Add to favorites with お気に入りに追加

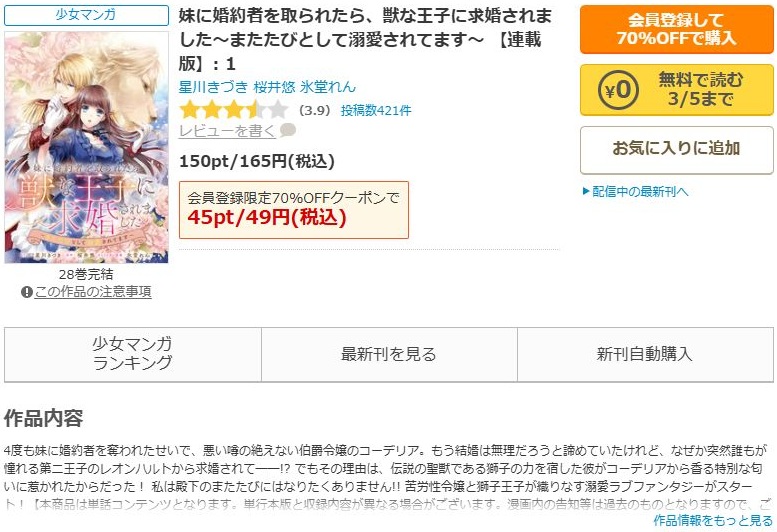[676, 150]
